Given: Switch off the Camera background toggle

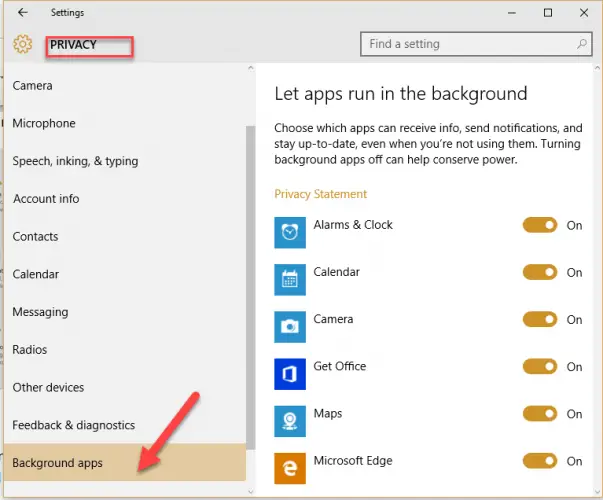Looking at the screenshot, I should point(540,319).
